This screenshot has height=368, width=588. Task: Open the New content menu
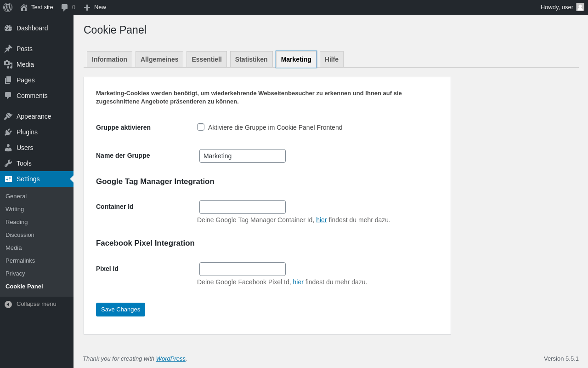pyautogui.click(x=95, y=7)
